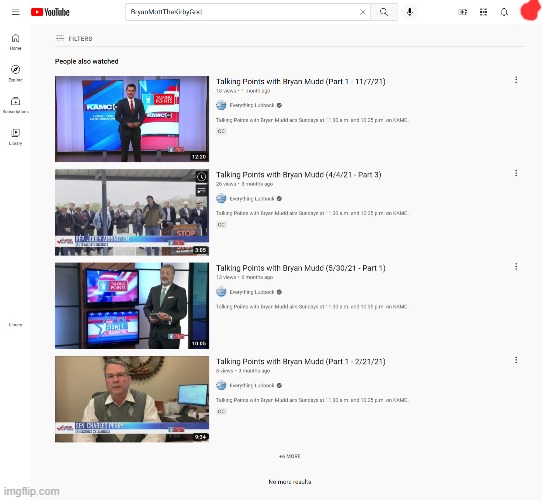
Task: Open Subscriptions in sidebar
Action: (x=16, y=105)
